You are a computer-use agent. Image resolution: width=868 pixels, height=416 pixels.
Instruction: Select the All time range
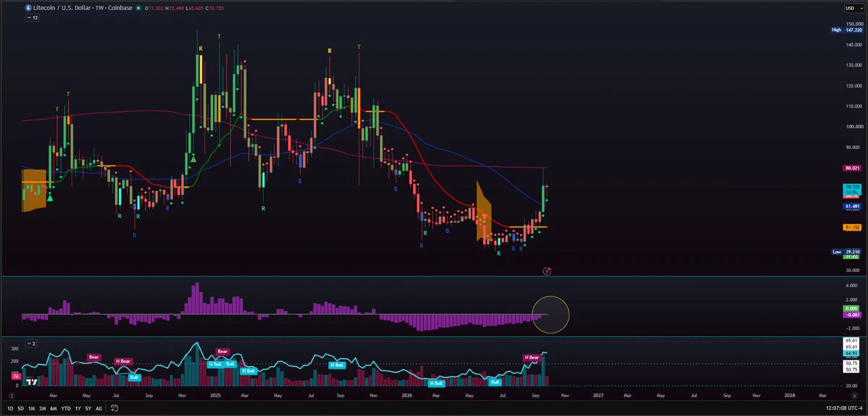pos(98,409)
